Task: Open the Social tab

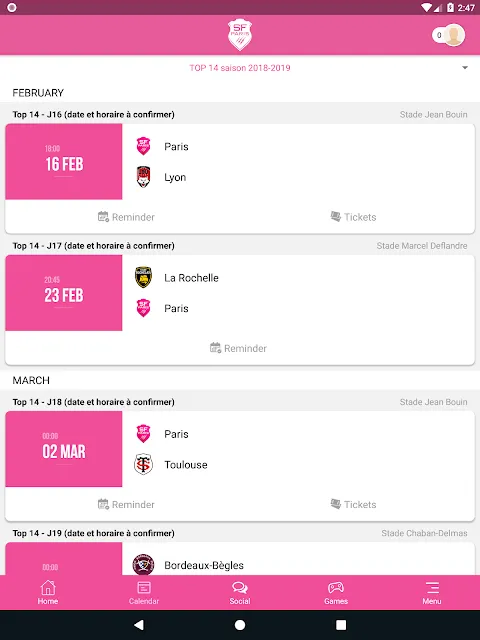Action: point(240,593)
